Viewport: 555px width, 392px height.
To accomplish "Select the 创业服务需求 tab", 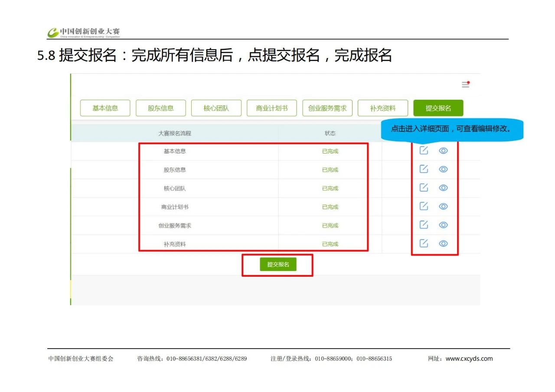I will point(327,108).
